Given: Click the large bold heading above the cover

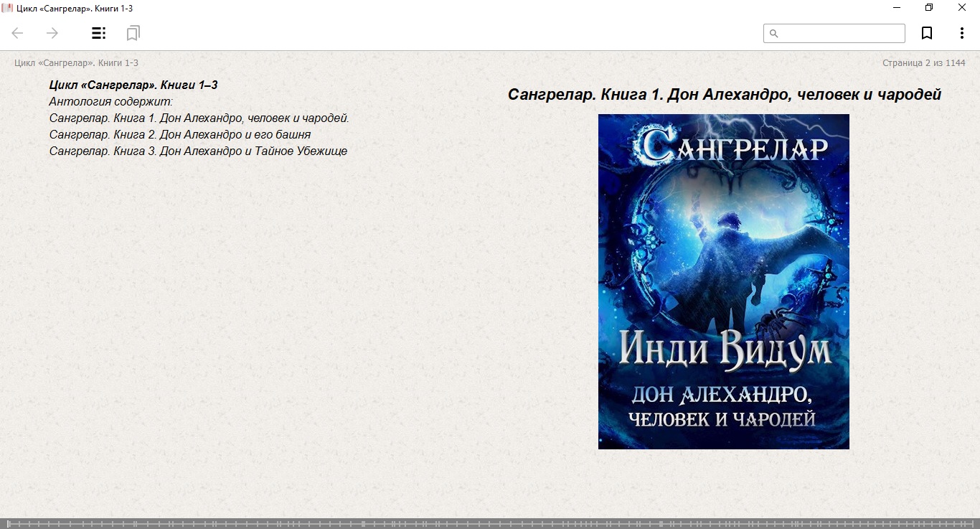Looking at the screenshot, I should coord(724,95).
